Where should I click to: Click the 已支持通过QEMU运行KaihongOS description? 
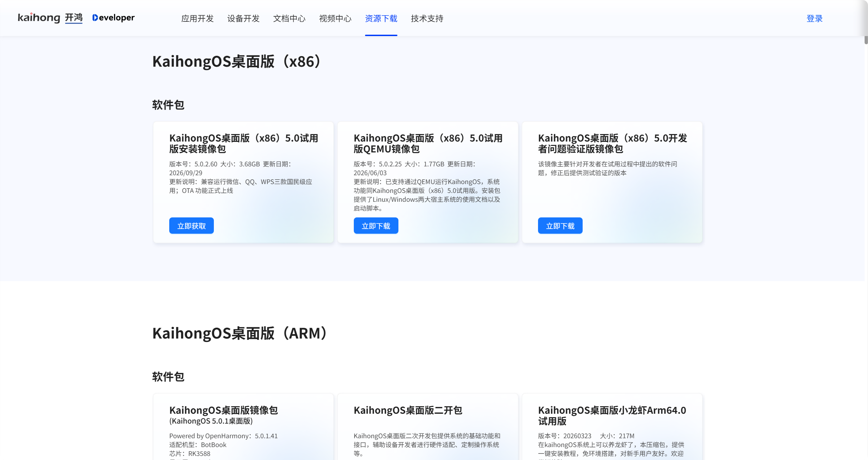pyautogui.click(x=427, y=195)
